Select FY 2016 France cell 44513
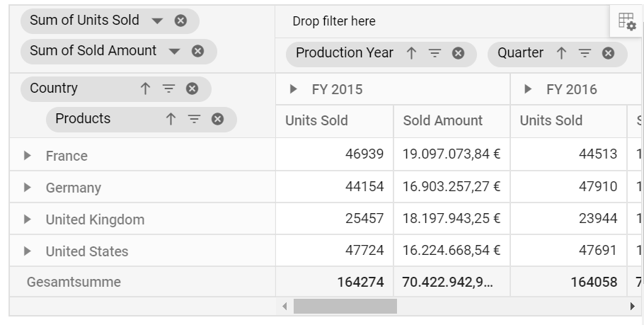644x325 pixels. pos(568,154)
